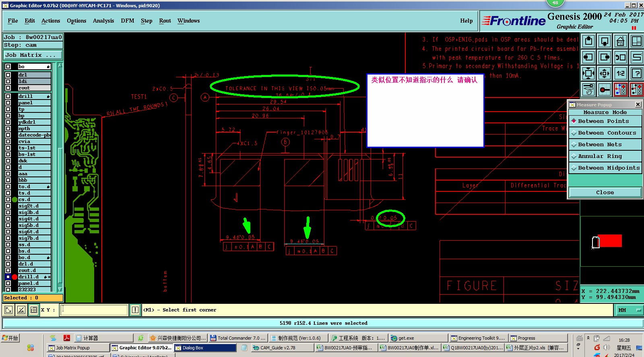Open the DFM menu
The image size is (644, 357).
coord(128,21)
